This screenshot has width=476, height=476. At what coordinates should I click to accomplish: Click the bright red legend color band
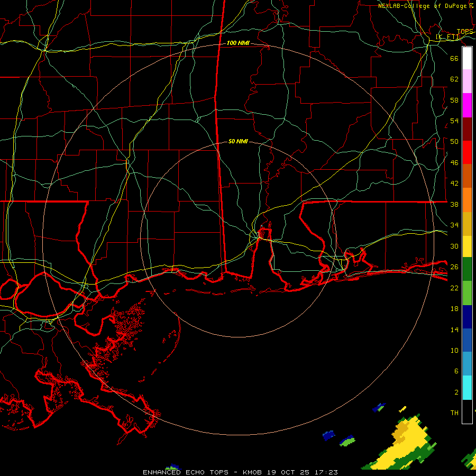(467, 152)
